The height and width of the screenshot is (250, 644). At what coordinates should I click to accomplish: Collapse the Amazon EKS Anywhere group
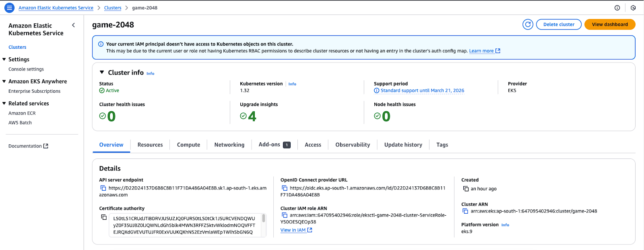[4, 81]
